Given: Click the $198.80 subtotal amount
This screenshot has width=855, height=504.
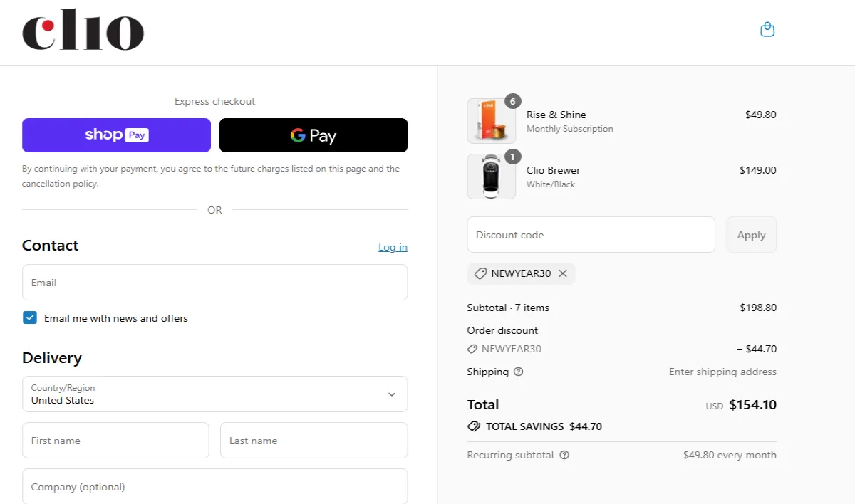Looking at the screenshot, I should tap(758, 308).
